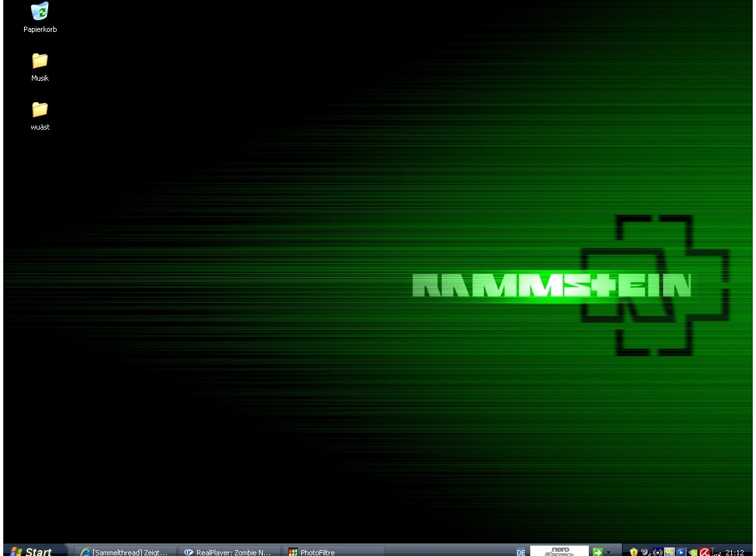Open the Nero Search dropdown arrow

[x=608, y=552]
